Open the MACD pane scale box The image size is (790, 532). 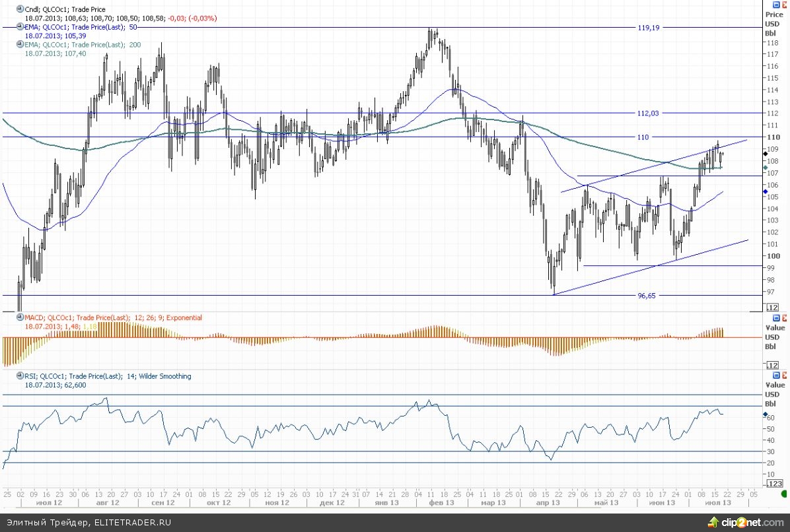(x=772, y=365)
